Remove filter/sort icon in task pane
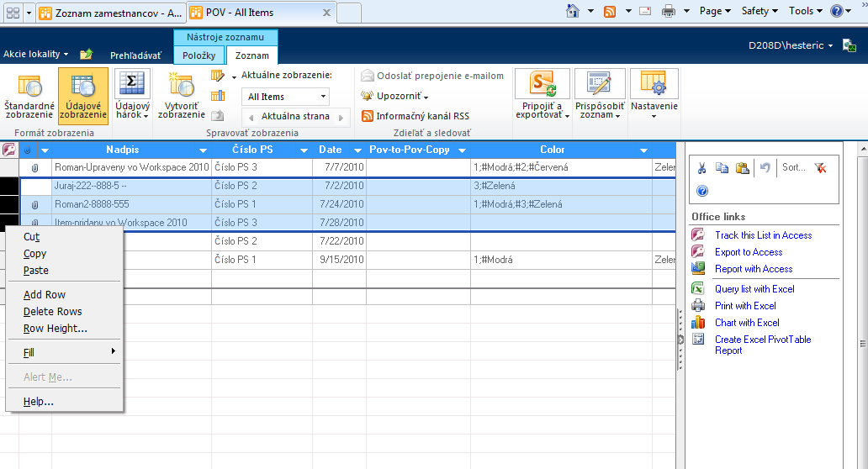This screenshot has height=469, width=868. (x=820, y=168)
